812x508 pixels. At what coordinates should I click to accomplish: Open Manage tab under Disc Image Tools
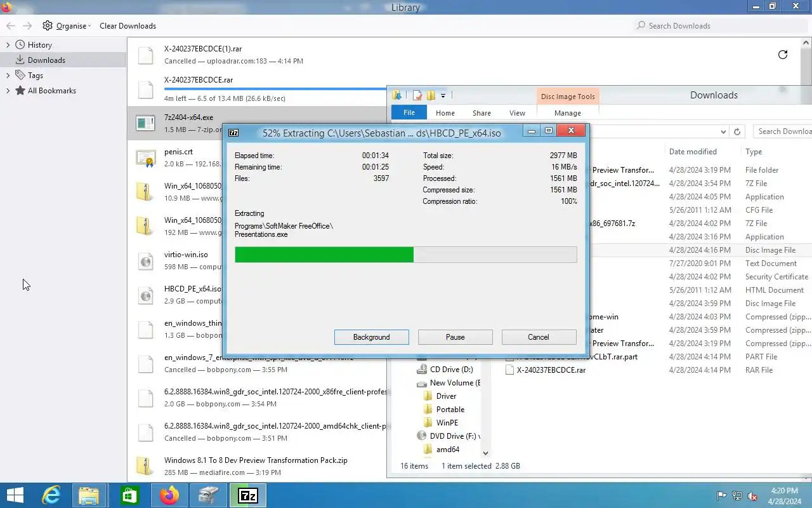point(568,113)
